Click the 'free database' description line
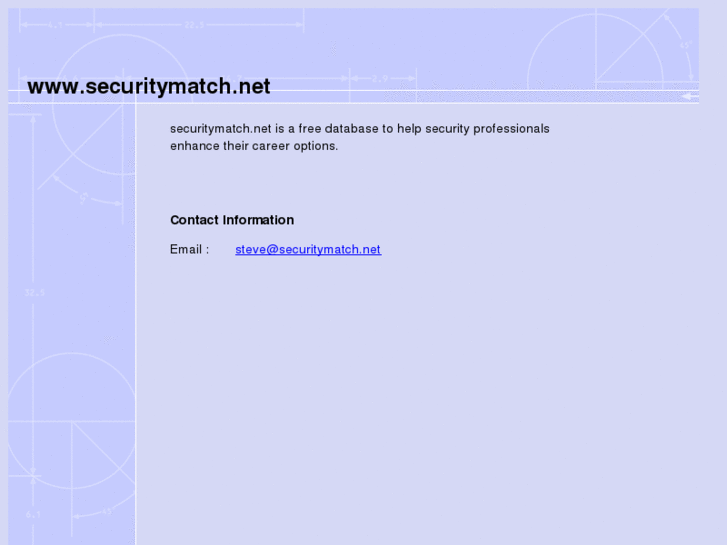This screenshot has height=545, width=727. coord(360,129)
